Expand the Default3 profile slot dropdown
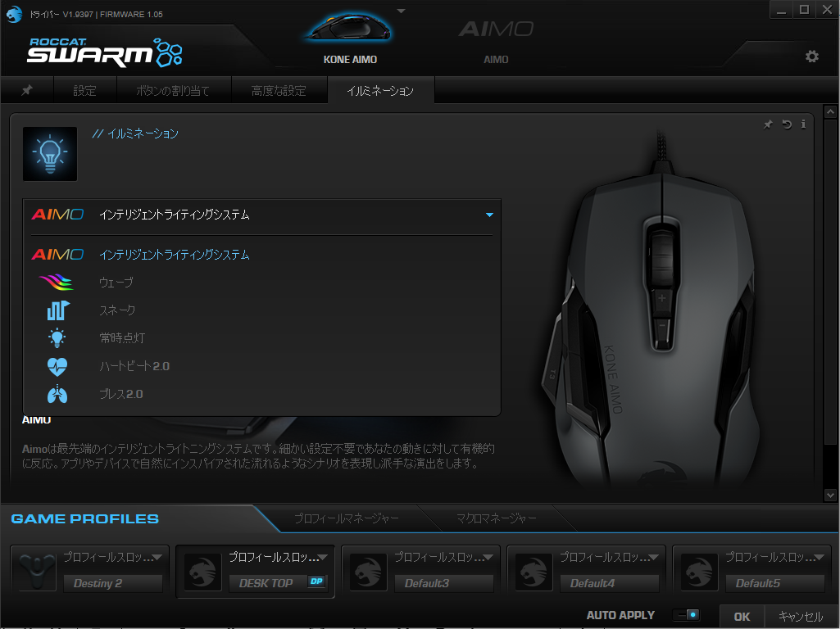Viewport: 840px width, 629px height. tap(488, 557)
